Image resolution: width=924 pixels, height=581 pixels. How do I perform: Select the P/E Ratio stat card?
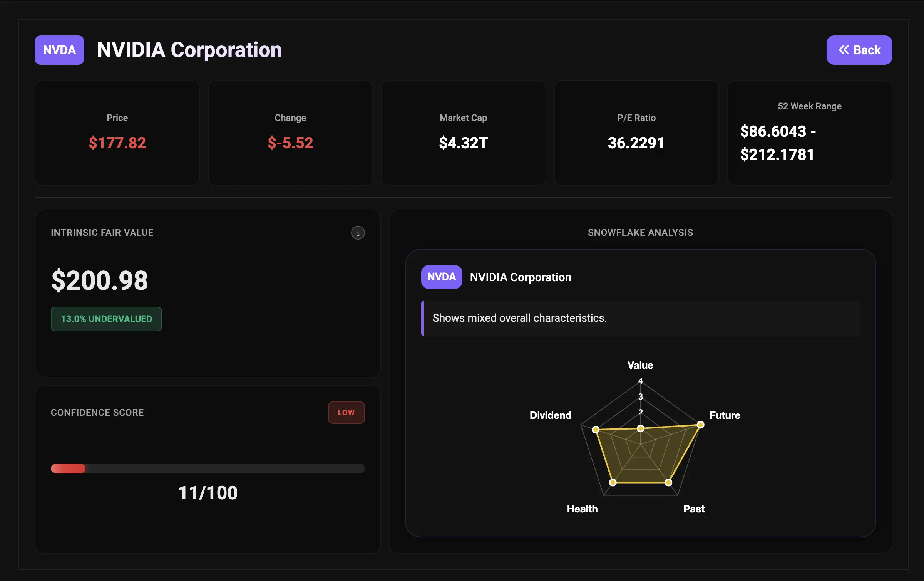[x=636, y=133]
